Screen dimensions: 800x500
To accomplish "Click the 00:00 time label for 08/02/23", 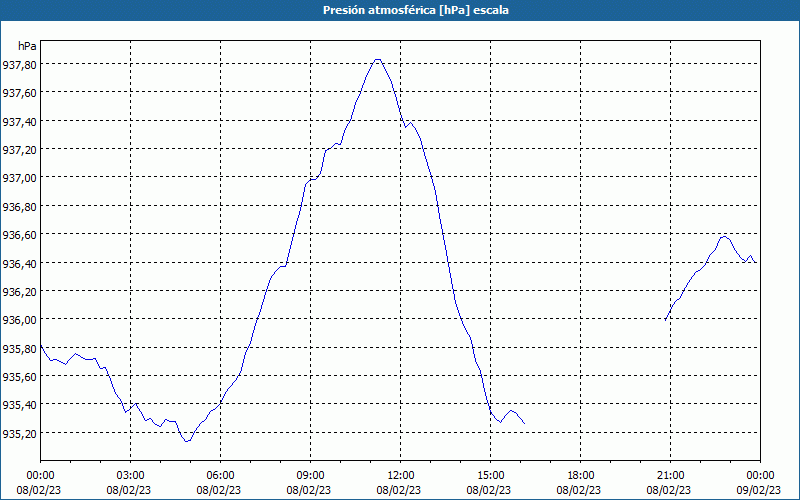I will click(40, 476).
